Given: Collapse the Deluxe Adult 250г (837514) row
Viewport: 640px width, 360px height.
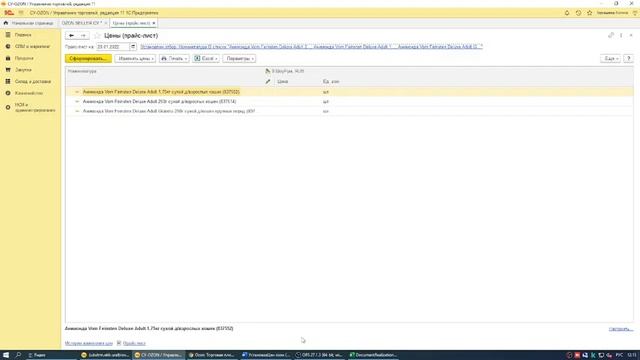Looking at the screenshot, I should [77, 102].
